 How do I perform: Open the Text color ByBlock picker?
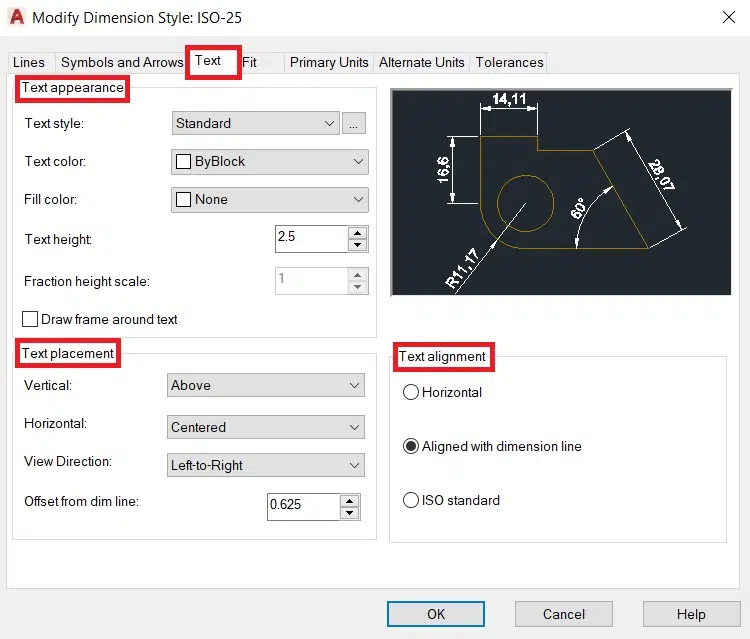(x=270, y=161)
